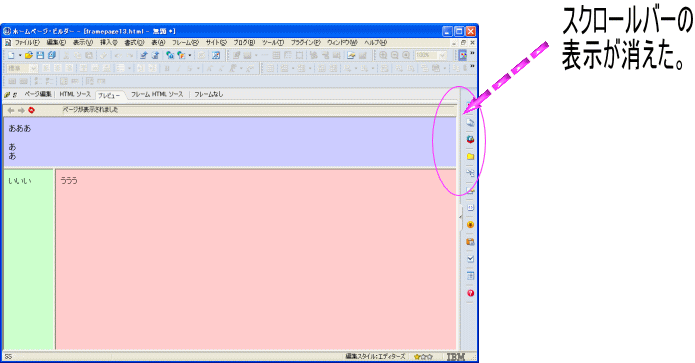Click the 編集スタイル status bar label

click(x=375, y=356)
